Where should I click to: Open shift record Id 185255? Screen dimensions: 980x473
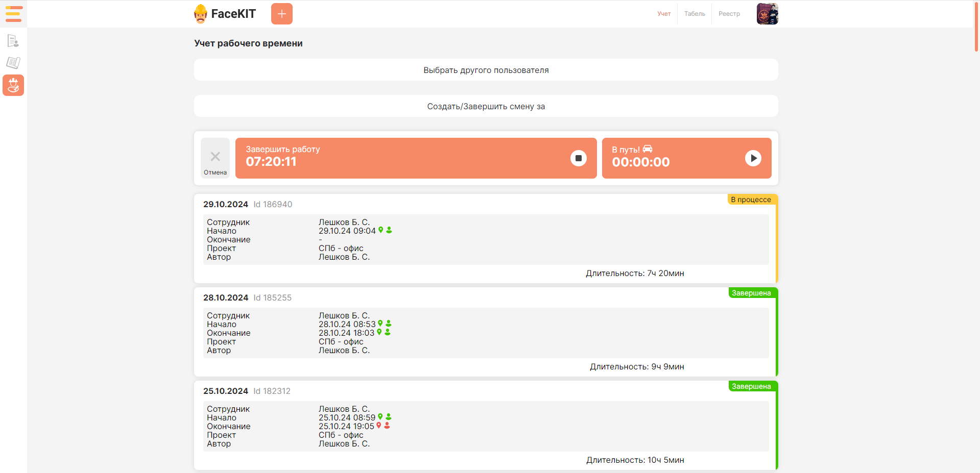pos(272,297)
